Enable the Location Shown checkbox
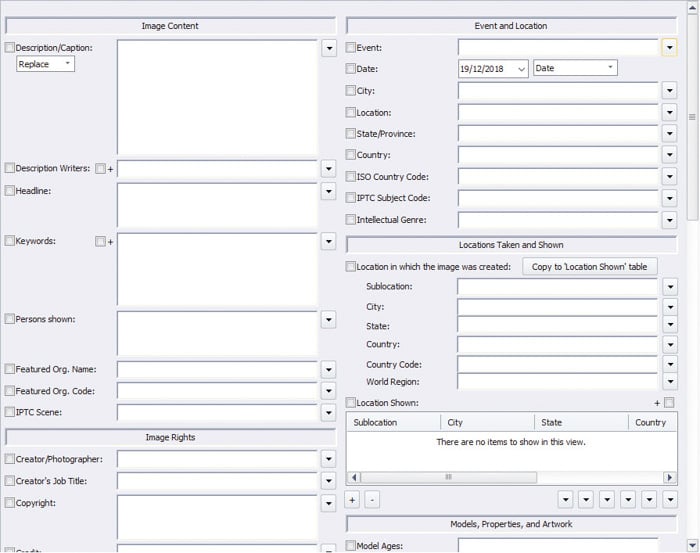 (x=350, y=402)
